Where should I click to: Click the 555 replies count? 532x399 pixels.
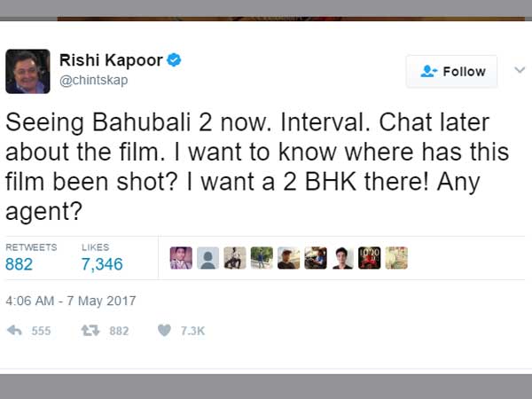pos(41,331)
